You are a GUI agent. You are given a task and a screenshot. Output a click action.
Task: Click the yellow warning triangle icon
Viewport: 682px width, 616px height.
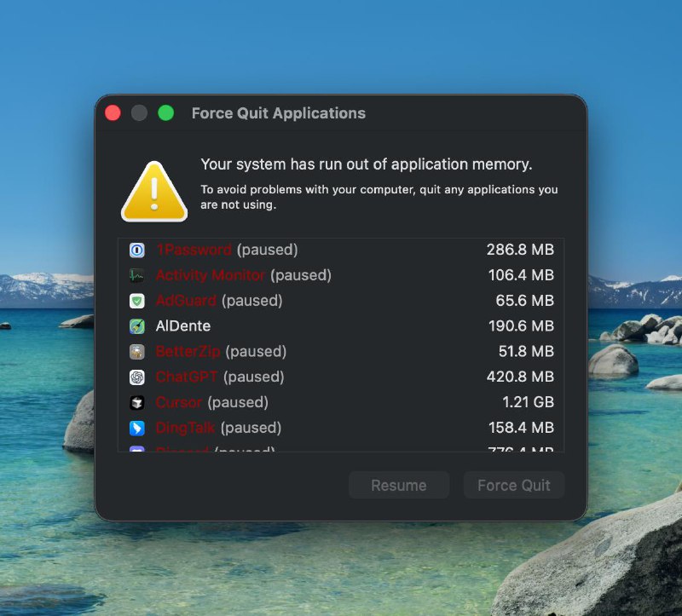pyautogui.click(x=153, y=192)
